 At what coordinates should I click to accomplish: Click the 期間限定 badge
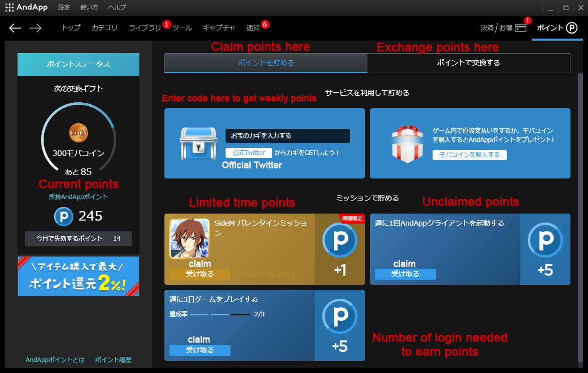pos(352,219)
